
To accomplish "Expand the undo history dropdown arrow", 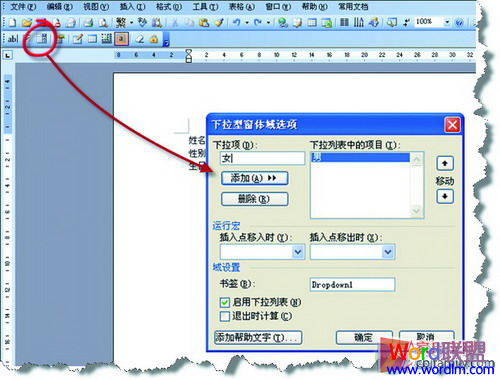I will 247,23.
